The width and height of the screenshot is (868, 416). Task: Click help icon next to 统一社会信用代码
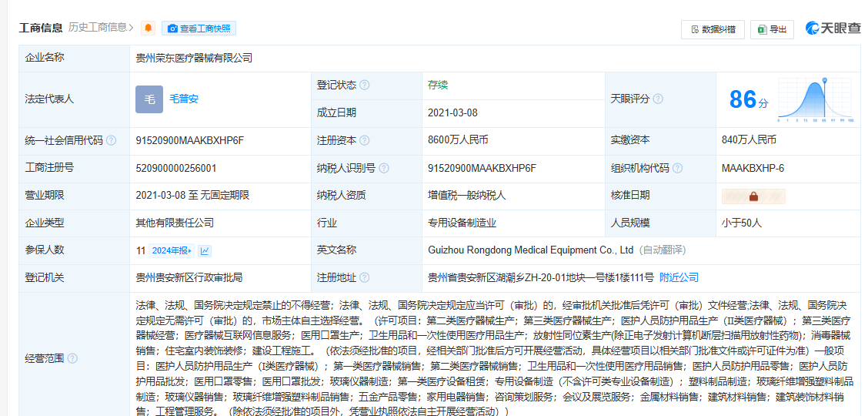coord(112,140)
